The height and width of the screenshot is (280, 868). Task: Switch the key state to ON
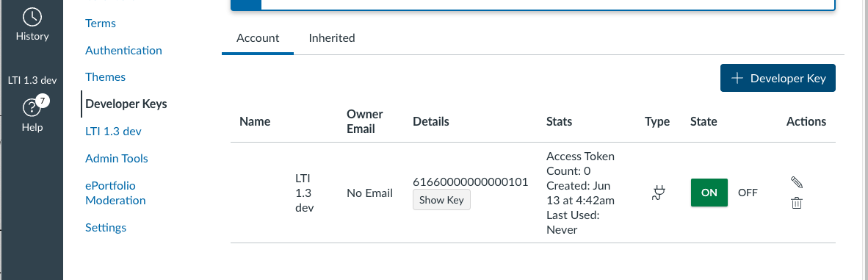tap(709, 193)
